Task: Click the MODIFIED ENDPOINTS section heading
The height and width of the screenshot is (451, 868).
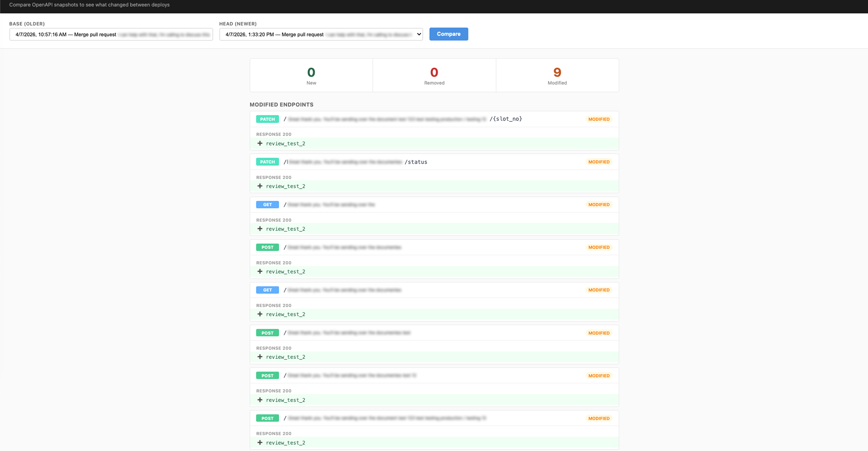Action: [281, 105]
